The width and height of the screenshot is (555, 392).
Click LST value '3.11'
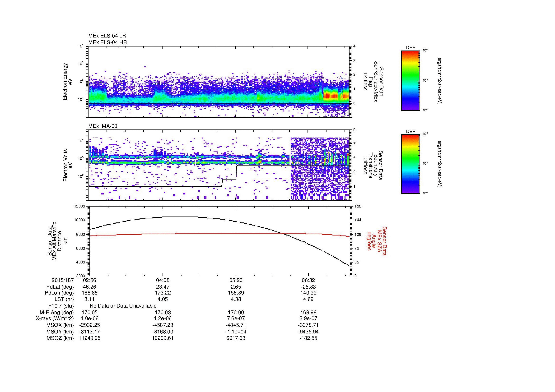click(x=90, y=299)
